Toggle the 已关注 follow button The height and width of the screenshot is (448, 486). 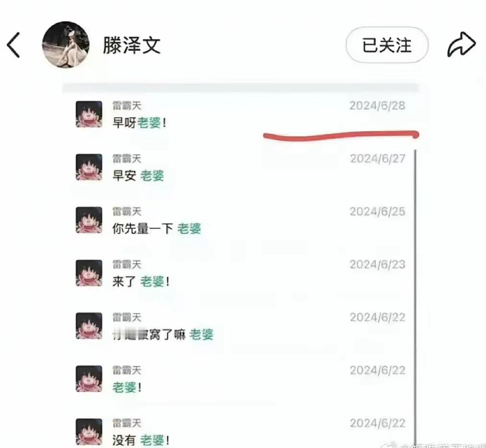pyautogui.click(x=387, y=45)
